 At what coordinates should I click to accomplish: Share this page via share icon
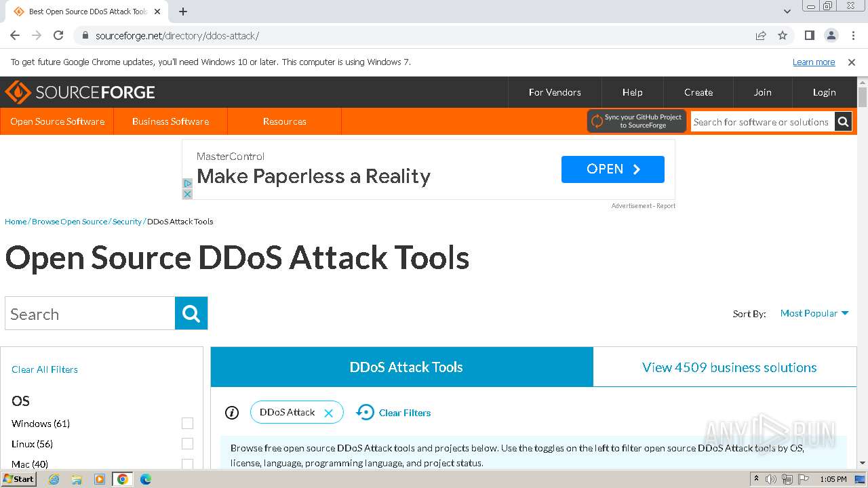(x=761, y=35)
